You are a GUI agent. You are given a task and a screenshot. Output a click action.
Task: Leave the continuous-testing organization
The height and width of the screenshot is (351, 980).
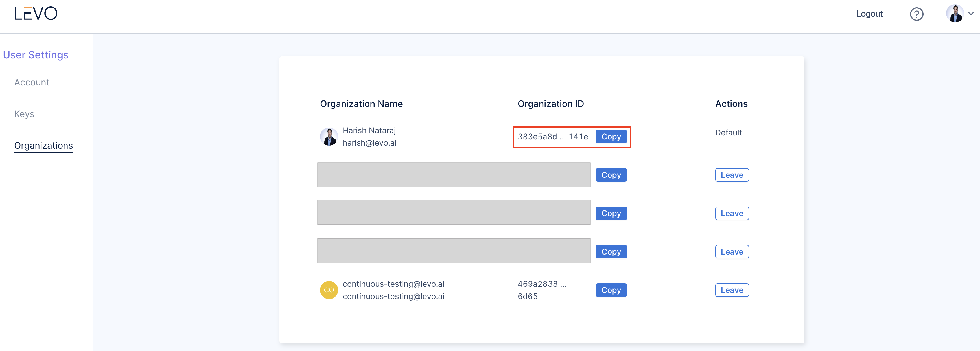pos(732,290)
